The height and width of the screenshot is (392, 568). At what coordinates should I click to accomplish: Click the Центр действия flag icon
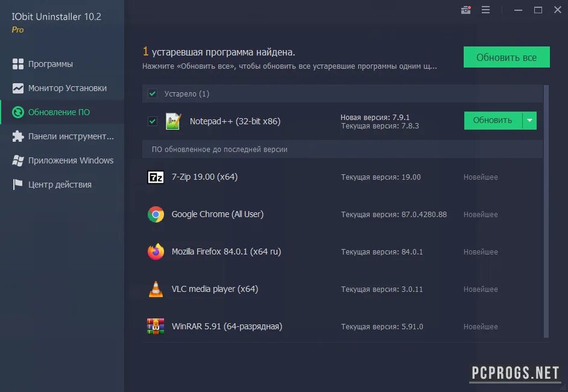[17, 185]
